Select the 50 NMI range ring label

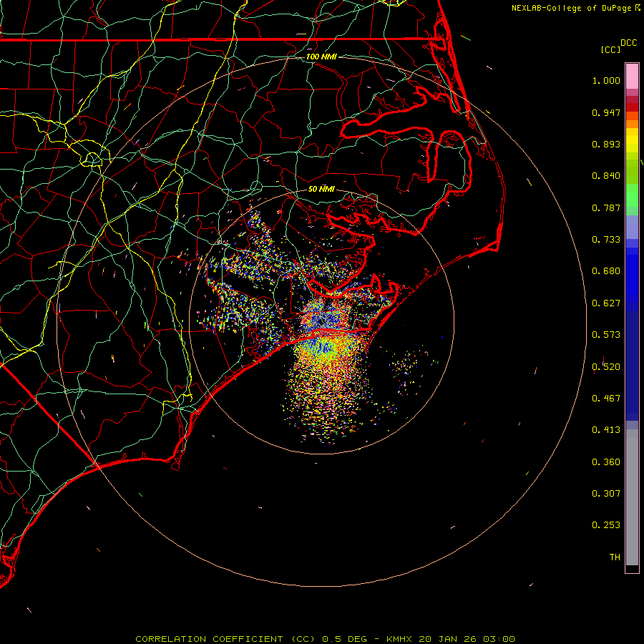coord(321,190)
